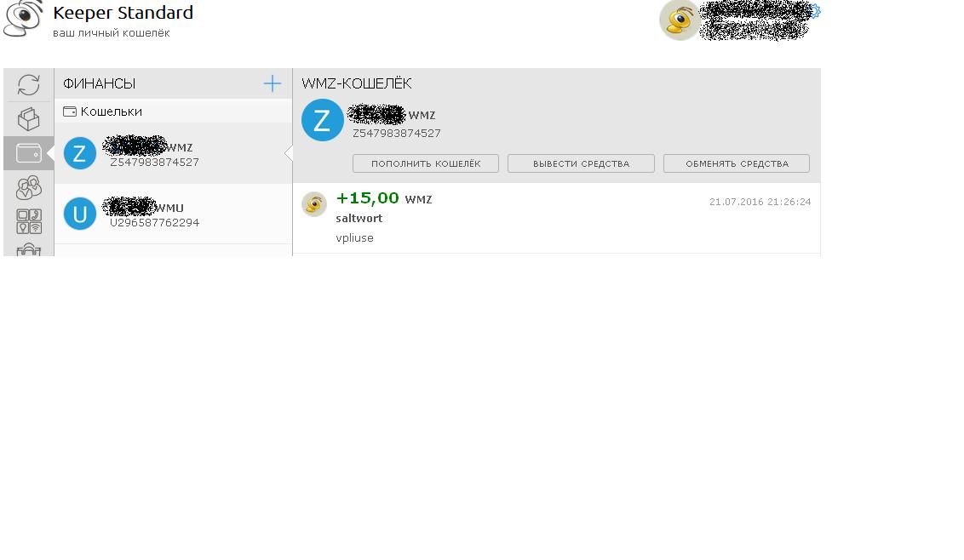This screenshot has width=964, height=560.
Task: Open the contacts people sidebar icon
Action: (28, 187)
